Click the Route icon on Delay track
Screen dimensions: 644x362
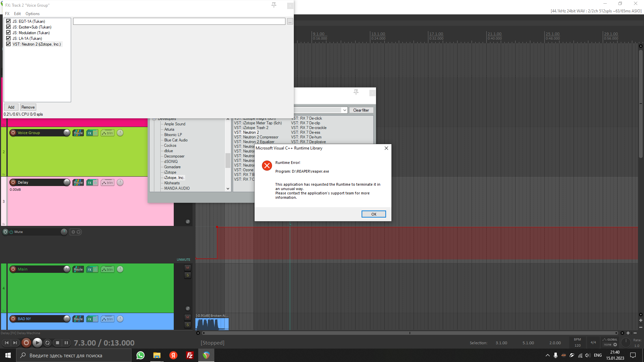click(78, 183)
